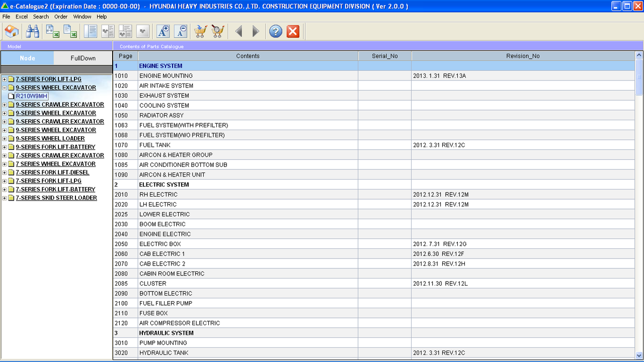Select the COOLING SYSTEM row
644x362 pixels.
click(x=374, y=106)
